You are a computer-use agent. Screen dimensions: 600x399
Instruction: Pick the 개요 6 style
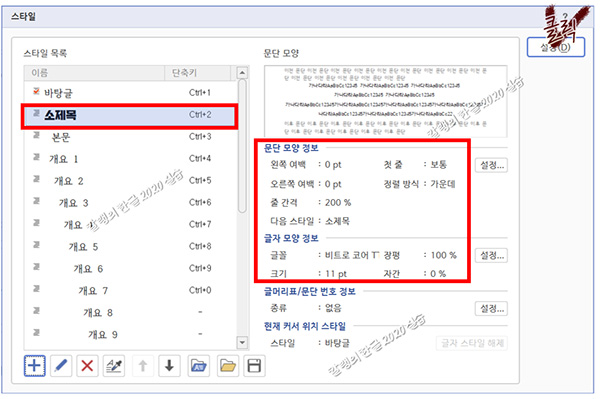[130, 269]
